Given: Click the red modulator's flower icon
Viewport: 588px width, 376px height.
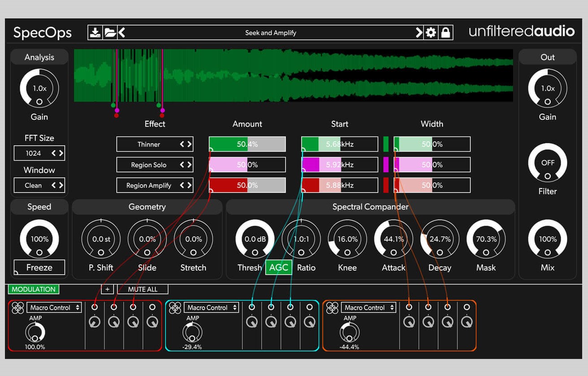Looking at the screenshot, I should [18, 308].
